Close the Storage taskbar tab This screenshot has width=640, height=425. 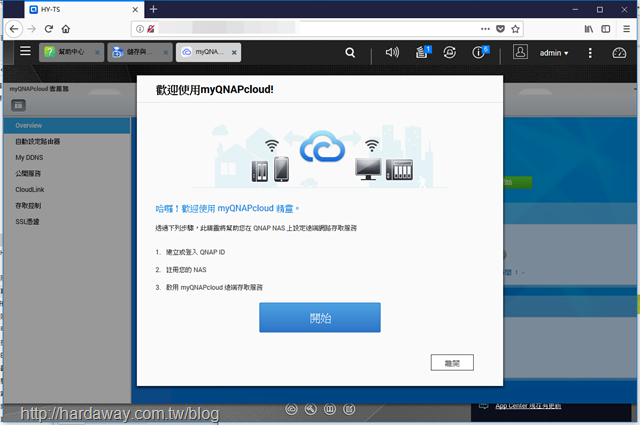point(166,52)
